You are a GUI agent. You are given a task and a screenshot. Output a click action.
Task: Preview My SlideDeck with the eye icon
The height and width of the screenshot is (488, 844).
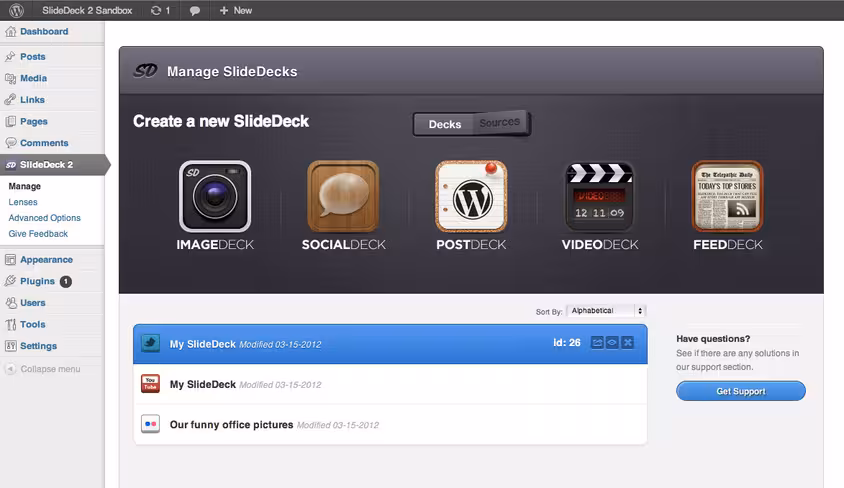coord(612,343)
